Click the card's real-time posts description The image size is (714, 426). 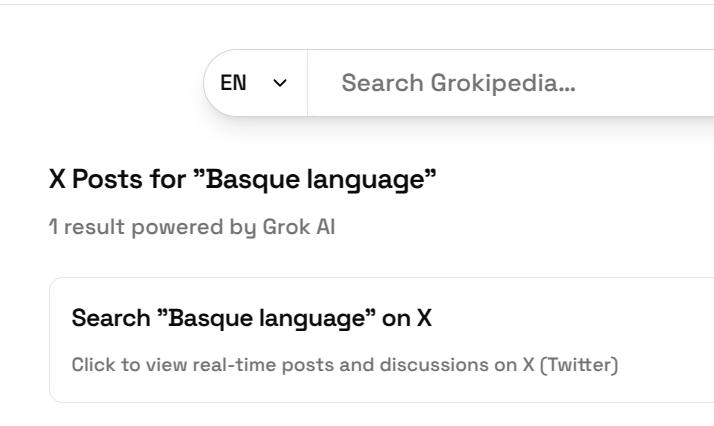tap(345, 365)
